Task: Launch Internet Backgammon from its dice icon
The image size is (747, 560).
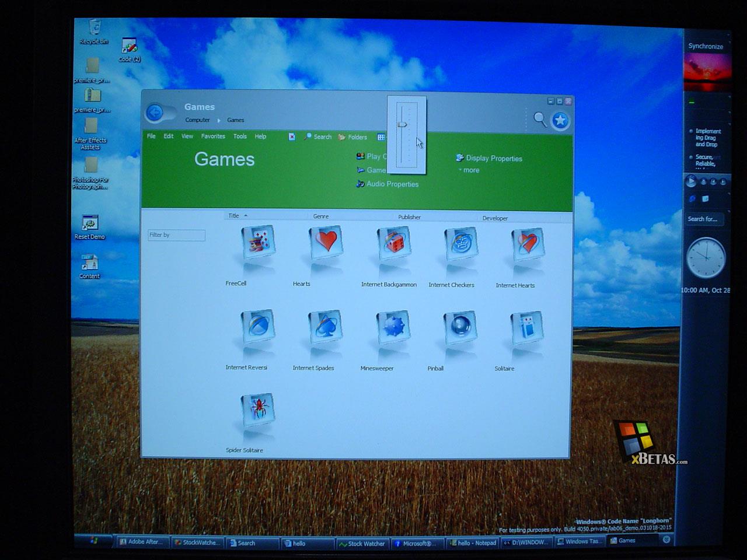Action: pyautogui.click(x=393, y=243)
